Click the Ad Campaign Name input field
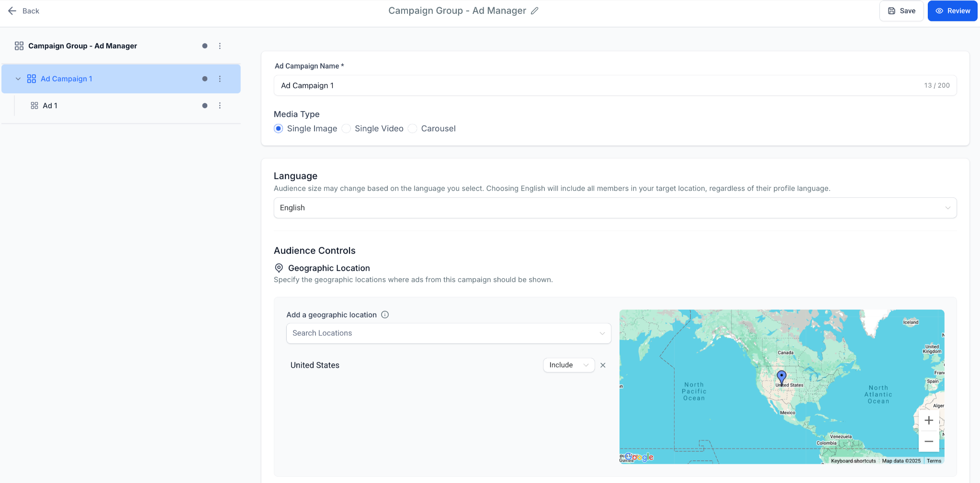Screen dimensions: 980x483 pyautogui.click(x=598, y=86)
